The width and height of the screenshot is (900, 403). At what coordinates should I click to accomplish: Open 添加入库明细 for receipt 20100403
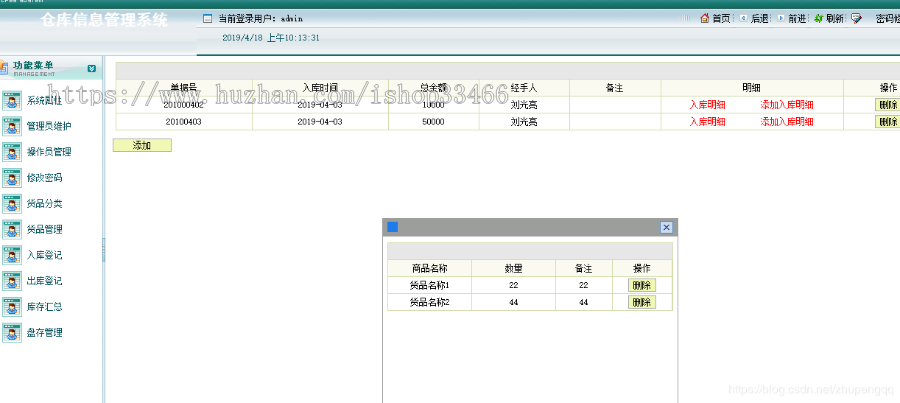787,122
